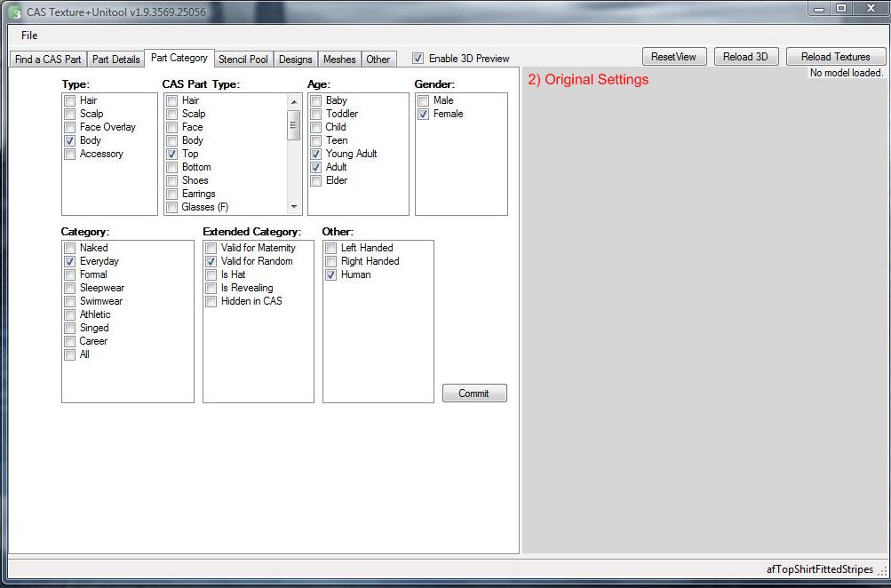Disable the Enable 3D Preview checkbox
Viewport: 891px width, 588px height.
[418, 59]
